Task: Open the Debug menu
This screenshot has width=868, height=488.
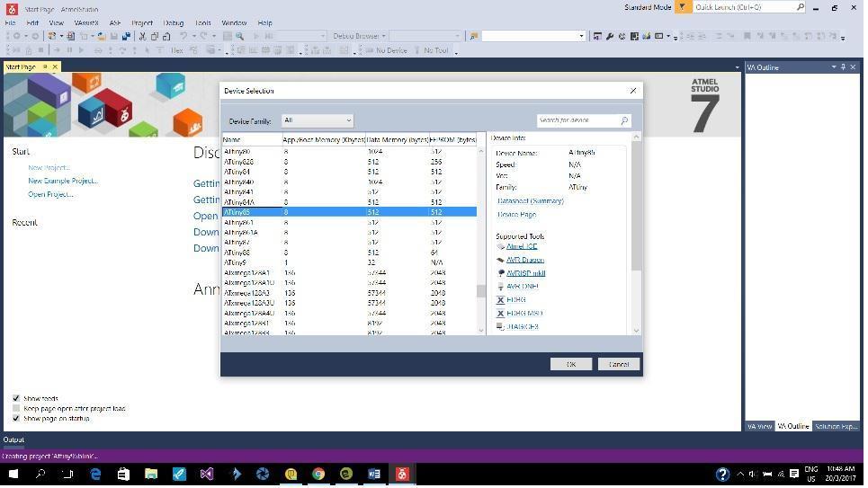Action: (174, 23)
